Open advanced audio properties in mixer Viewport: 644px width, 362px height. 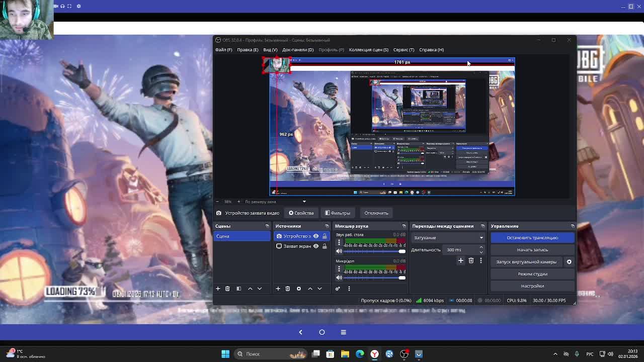[x=338, y=289]
